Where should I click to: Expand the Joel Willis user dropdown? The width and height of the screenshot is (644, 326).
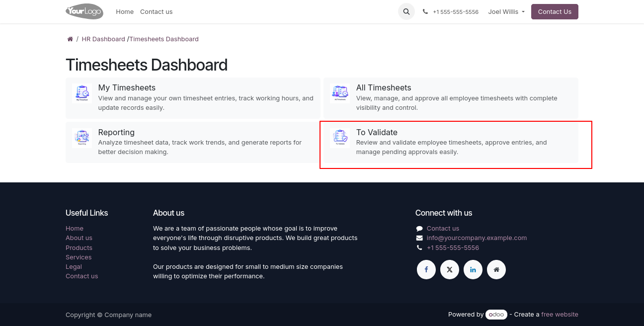click(506, 11)
